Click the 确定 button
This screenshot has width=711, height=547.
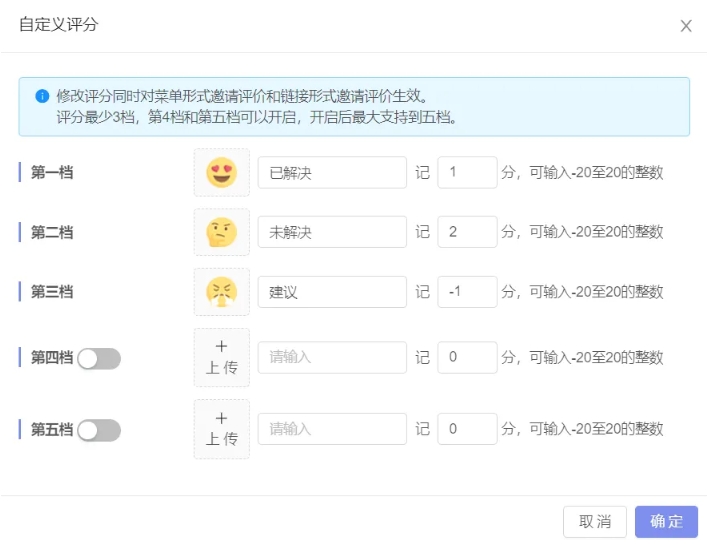coord(666,522)
